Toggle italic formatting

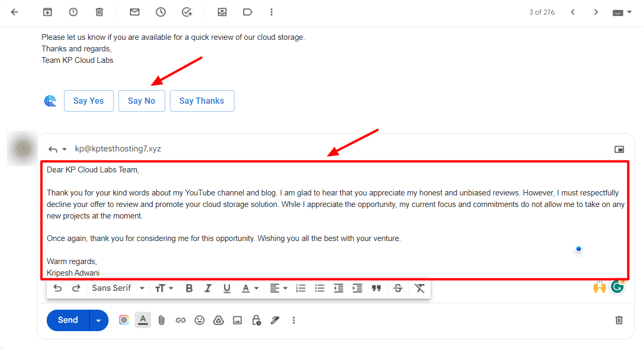coord(208,288)
